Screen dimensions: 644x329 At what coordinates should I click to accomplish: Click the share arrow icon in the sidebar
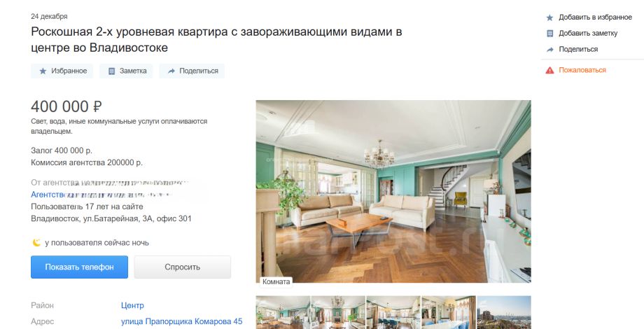(x=550, y=50)
